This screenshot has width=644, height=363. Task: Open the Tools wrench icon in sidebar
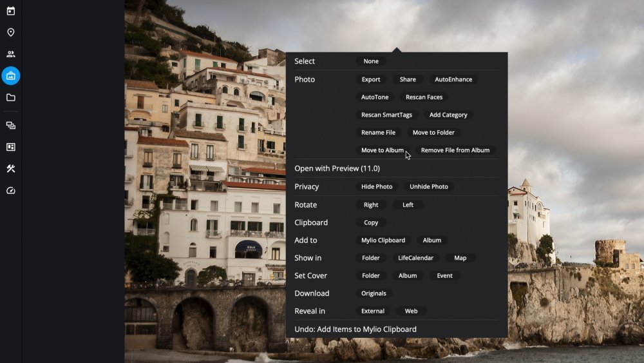[x=11, y=168]
